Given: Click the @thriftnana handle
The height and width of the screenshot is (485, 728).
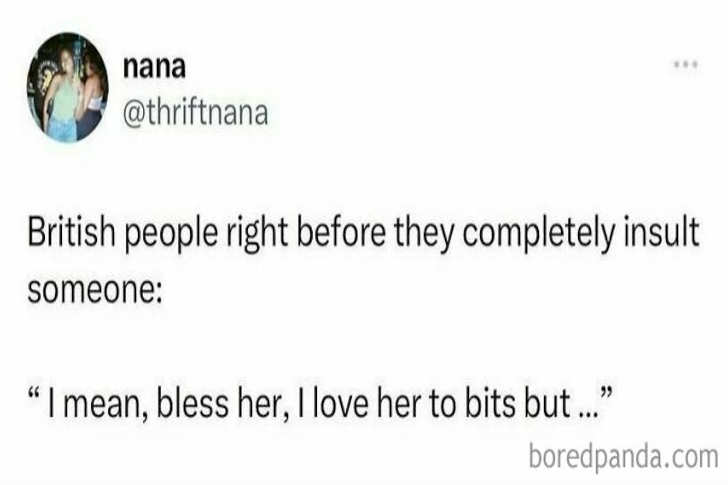Looking at the screenshot, I should coord(194,112).
